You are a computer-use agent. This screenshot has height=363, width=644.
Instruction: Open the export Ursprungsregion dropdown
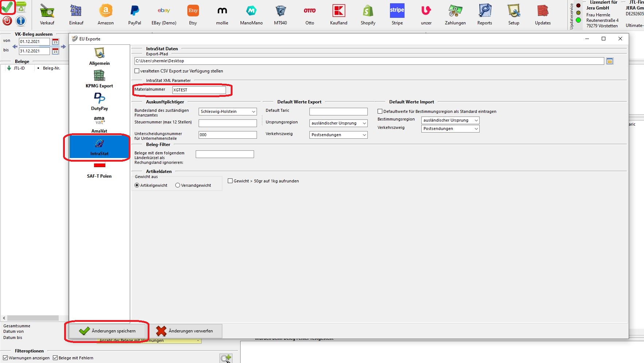click(338, 123)
